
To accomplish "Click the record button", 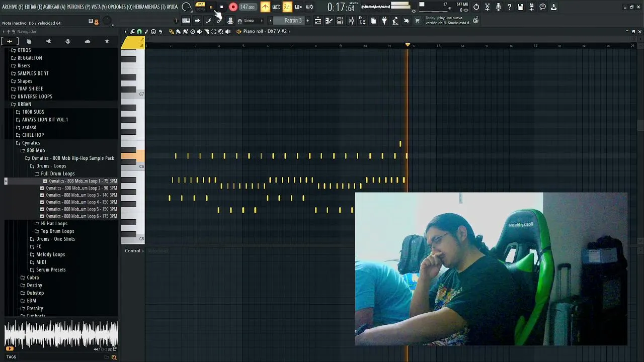I will (x=233, y=7).
